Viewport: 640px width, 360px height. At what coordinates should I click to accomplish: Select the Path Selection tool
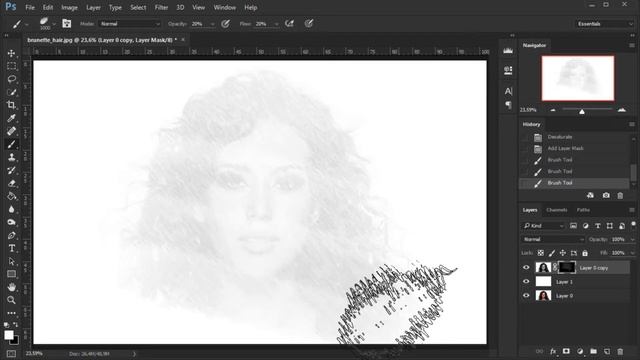(11, 261)
